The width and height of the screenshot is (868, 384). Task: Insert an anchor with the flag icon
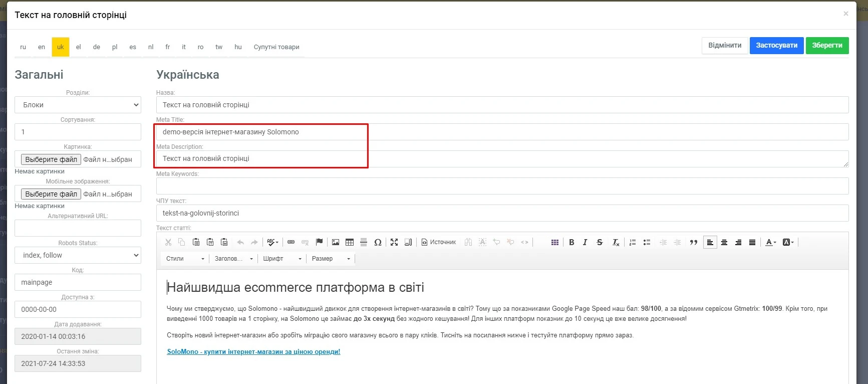[x=319, y=242]
